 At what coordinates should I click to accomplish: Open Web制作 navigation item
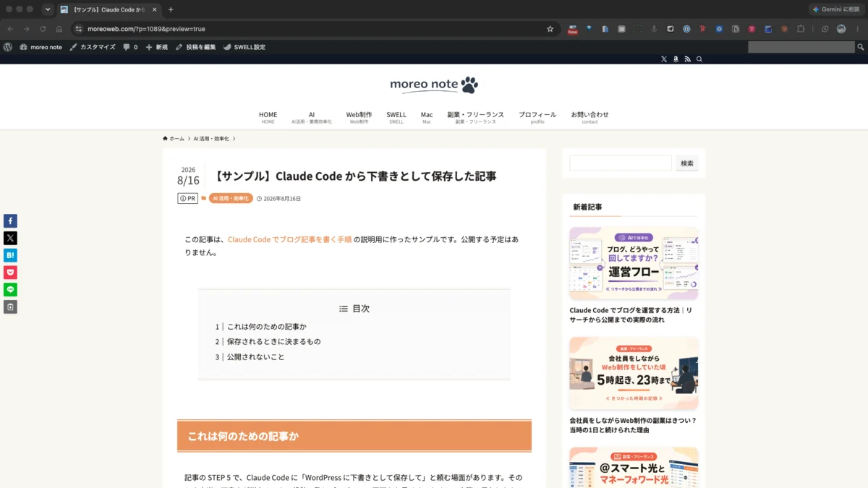click(359, 117)
